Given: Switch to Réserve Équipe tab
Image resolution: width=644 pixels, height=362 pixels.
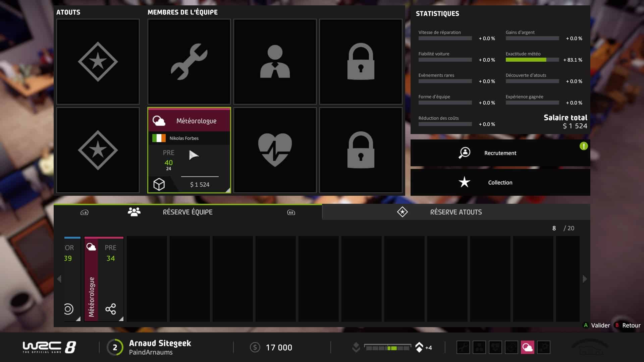Looking at the screenshot, I should coord(187,212).
